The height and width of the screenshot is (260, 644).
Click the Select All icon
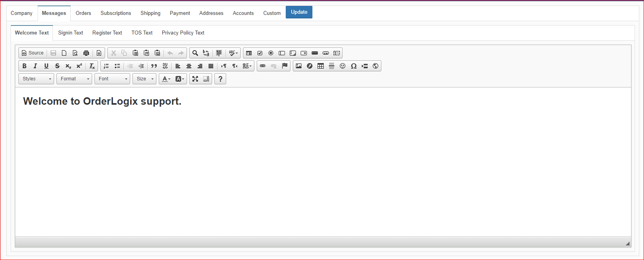[219, 53]
